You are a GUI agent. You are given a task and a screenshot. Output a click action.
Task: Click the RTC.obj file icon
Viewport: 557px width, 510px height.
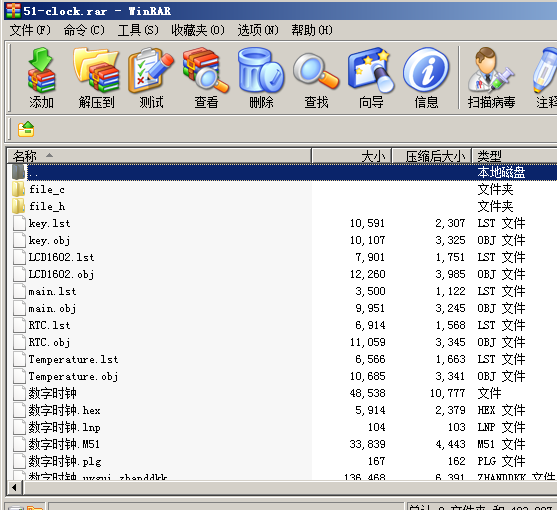click(19, 342)
